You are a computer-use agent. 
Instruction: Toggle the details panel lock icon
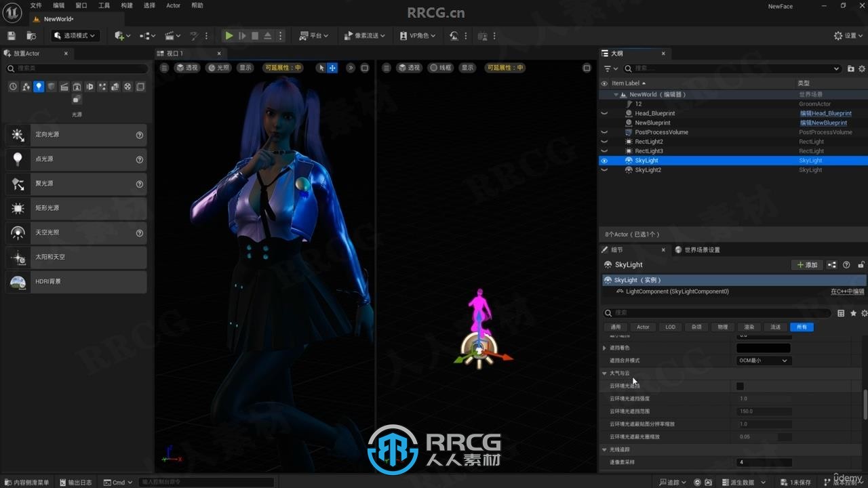(861, 265)
